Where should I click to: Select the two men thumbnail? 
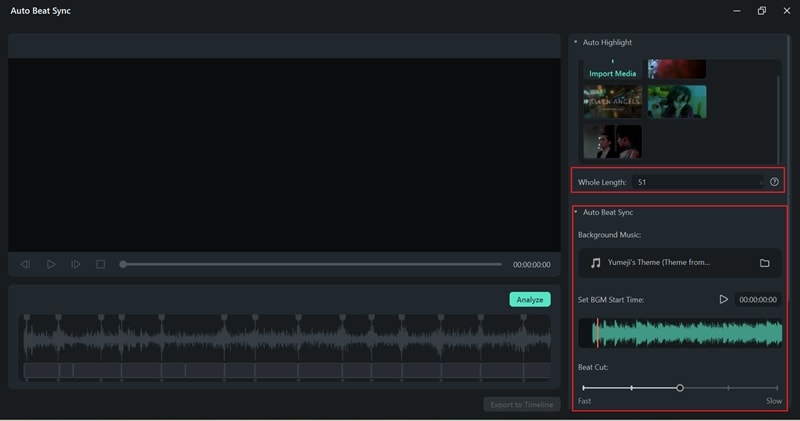click(612, 141)
